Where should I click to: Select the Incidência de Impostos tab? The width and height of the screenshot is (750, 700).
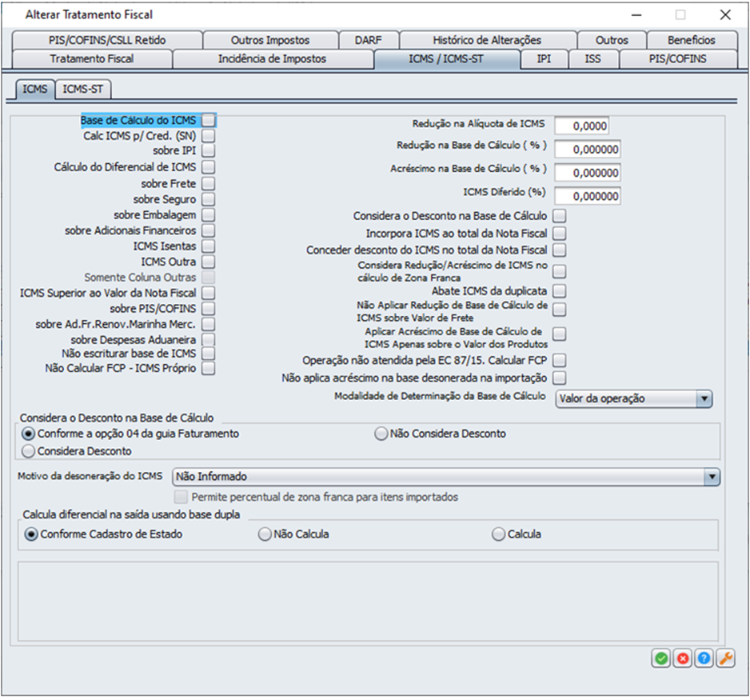click(x=272, y=59)
